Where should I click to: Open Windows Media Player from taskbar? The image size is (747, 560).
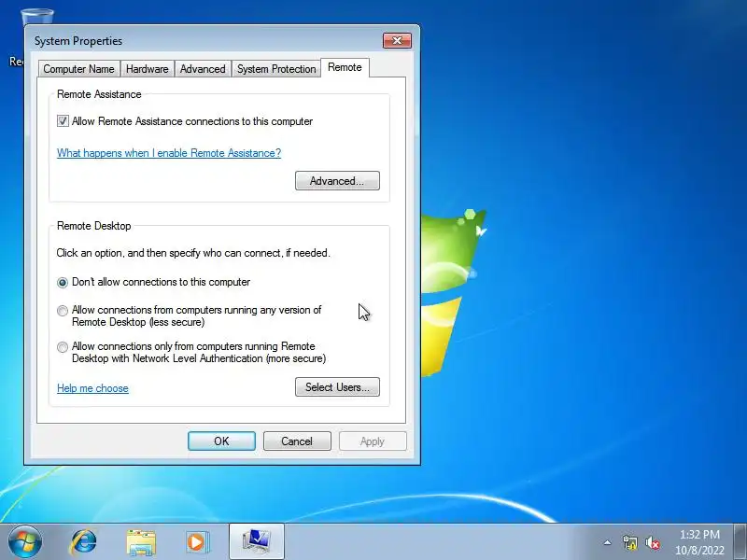click(197, 542)
